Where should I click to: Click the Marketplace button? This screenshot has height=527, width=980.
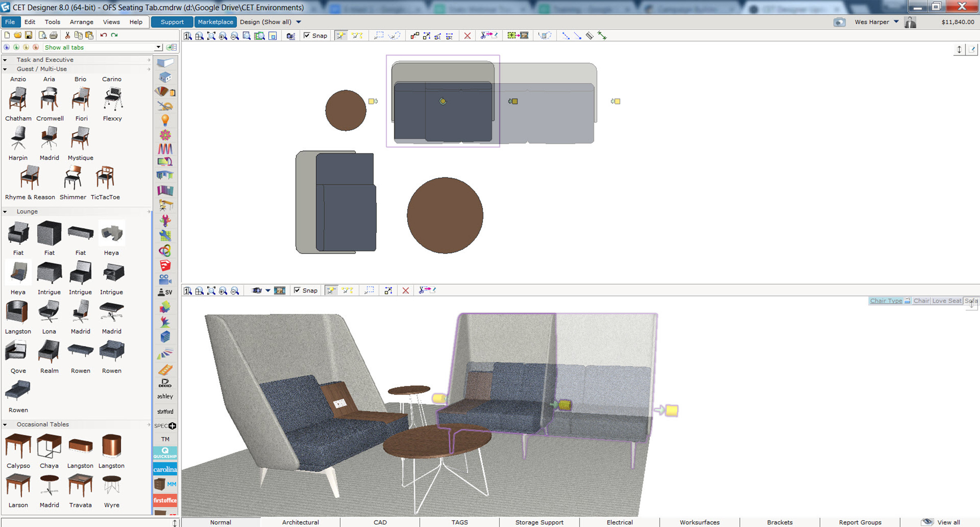tap(215, 22)
